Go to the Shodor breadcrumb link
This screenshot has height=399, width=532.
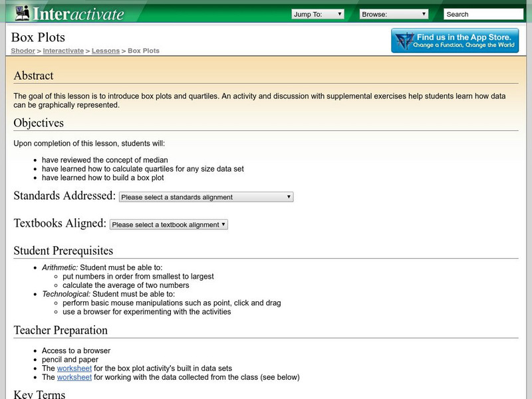(x=23, y=51)
